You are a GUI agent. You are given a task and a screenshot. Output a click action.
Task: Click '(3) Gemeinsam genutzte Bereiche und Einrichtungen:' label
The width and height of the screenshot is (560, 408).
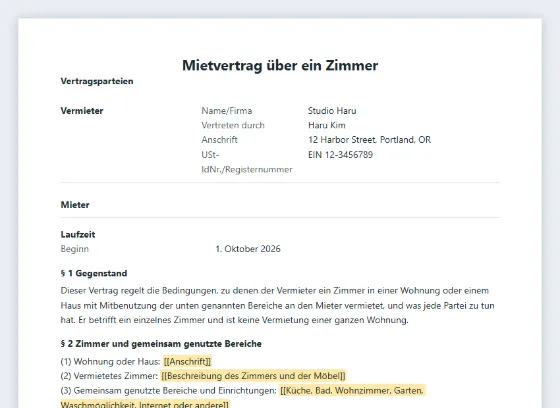pyautogui.click(x=169, y=390)
